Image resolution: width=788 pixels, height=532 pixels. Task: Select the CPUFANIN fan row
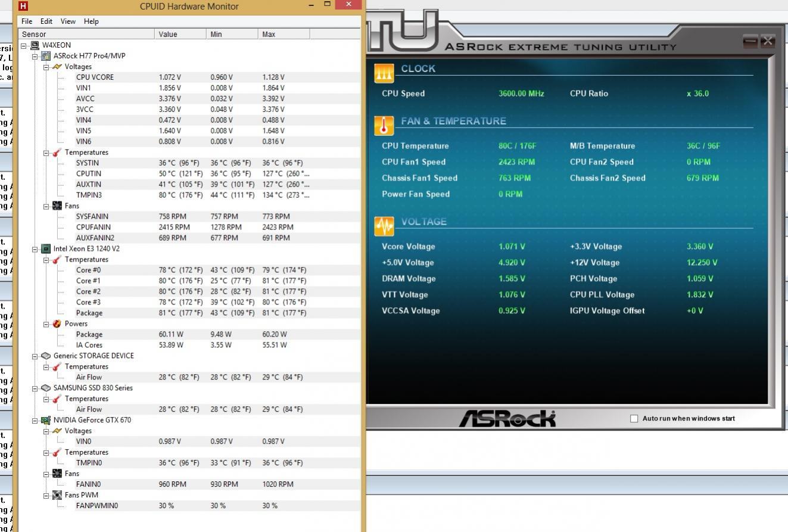coord(189,227)
